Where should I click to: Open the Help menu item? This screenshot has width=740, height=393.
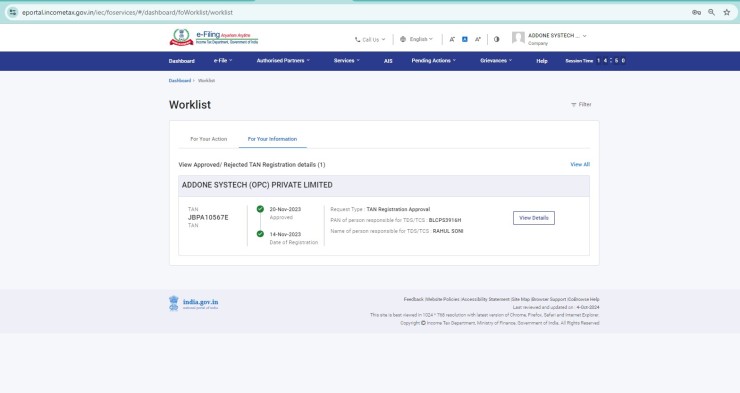[x=542, y=61]
